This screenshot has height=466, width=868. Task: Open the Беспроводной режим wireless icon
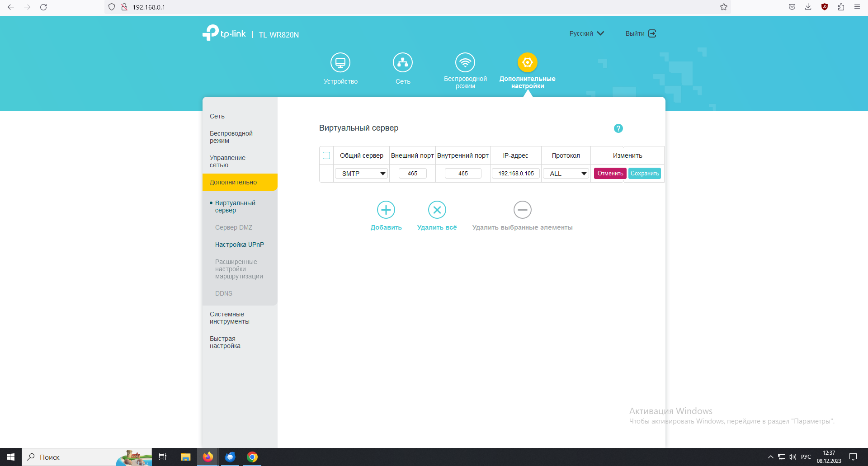[x=465, y=62]
